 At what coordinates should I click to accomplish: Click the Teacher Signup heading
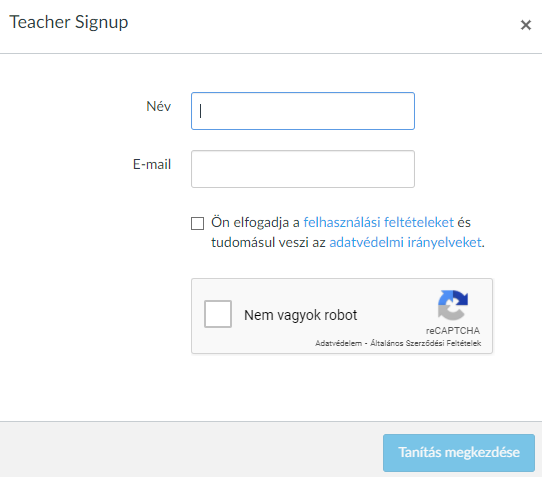(69, 22)
